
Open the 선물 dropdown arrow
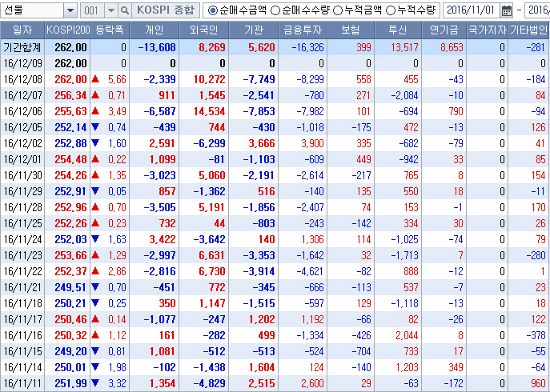point(70,10)
